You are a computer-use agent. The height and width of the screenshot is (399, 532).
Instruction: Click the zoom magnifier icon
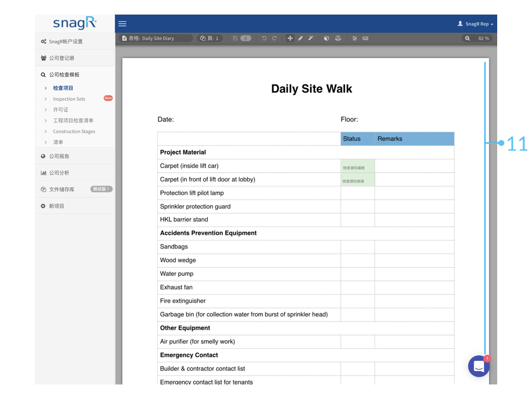tap(468, 38)
